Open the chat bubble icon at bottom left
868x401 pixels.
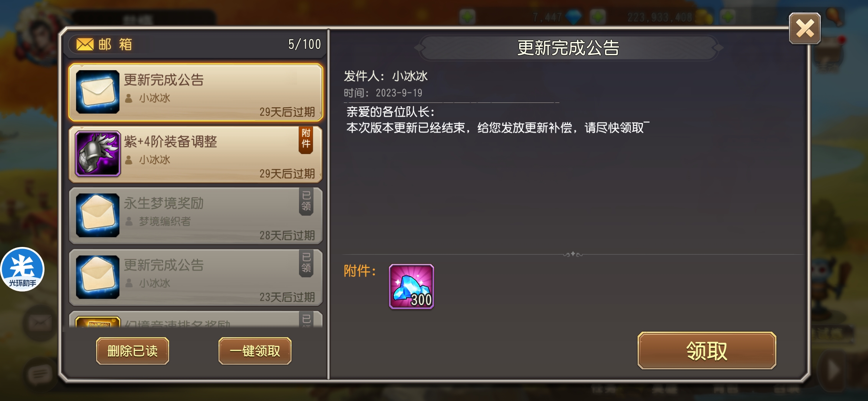[x=40, y=374]
